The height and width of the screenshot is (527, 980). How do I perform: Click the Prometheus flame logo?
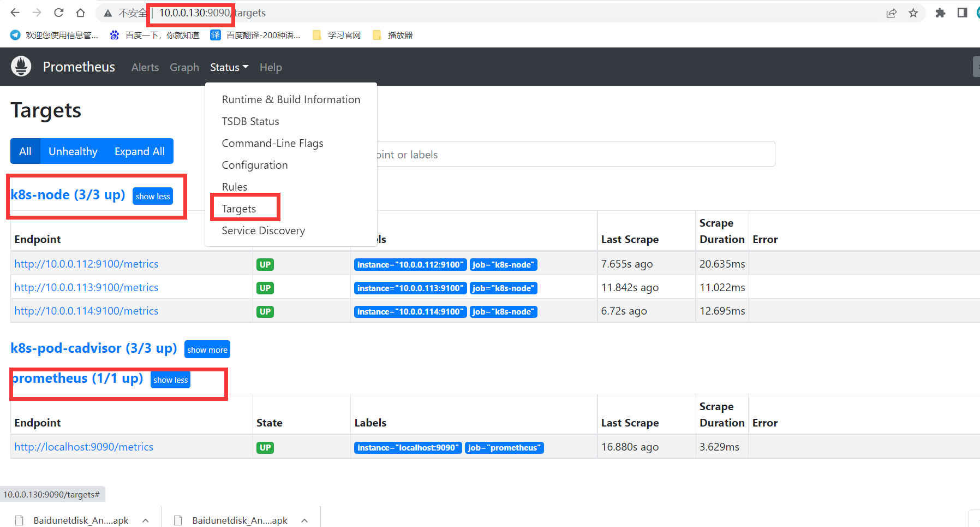tap(21, 67)
